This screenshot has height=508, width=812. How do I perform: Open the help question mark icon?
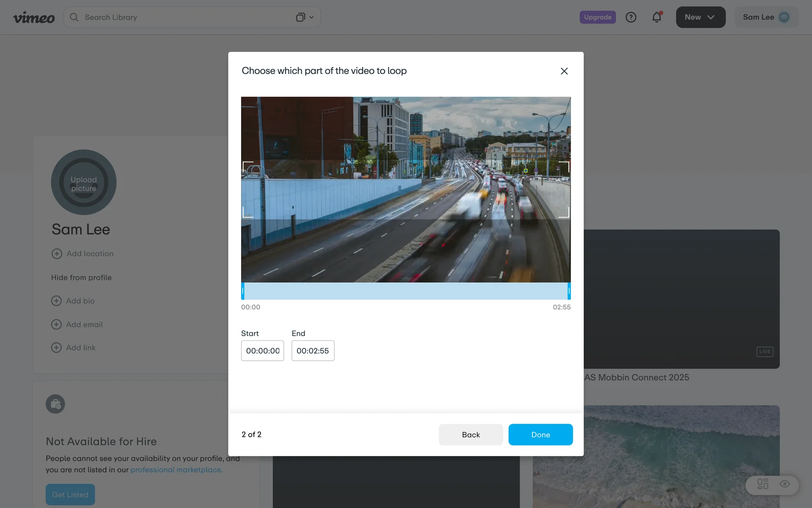tap(631, 17)
